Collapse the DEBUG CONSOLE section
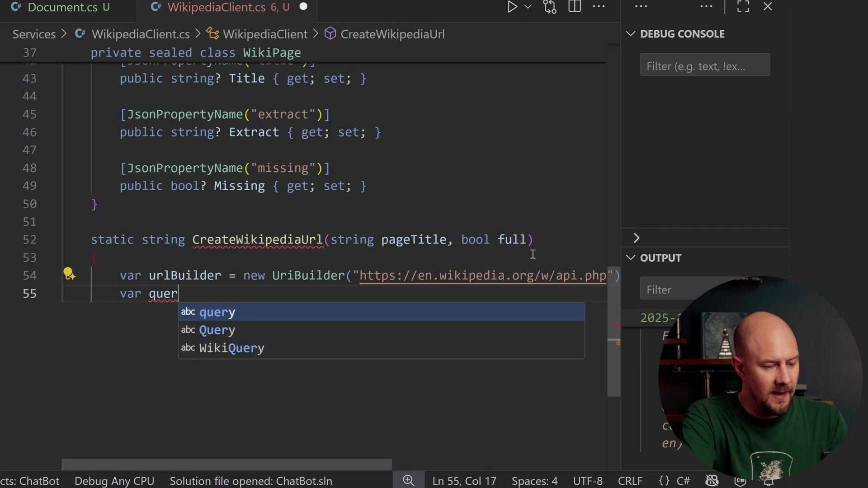This screenshot has height=488, width=868. (631, 34)
